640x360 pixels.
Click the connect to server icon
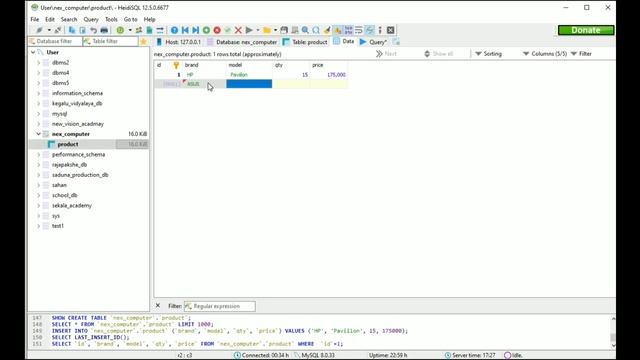pyautogui.click(x=40, y=30)
